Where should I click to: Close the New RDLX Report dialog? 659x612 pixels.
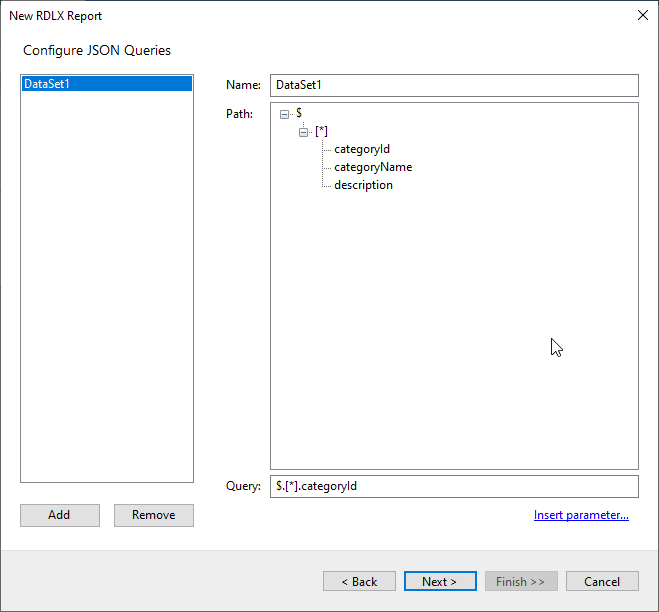click(643, 15)
